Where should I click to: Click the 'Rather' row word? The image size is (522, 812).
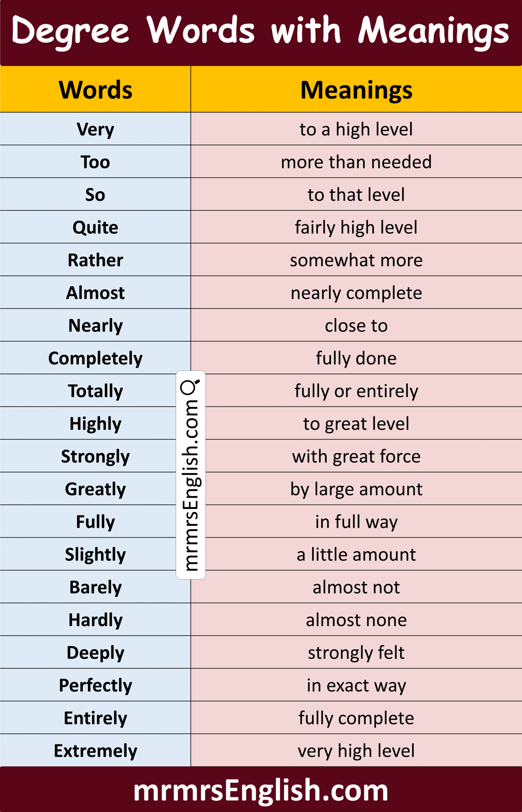[95, 260]
